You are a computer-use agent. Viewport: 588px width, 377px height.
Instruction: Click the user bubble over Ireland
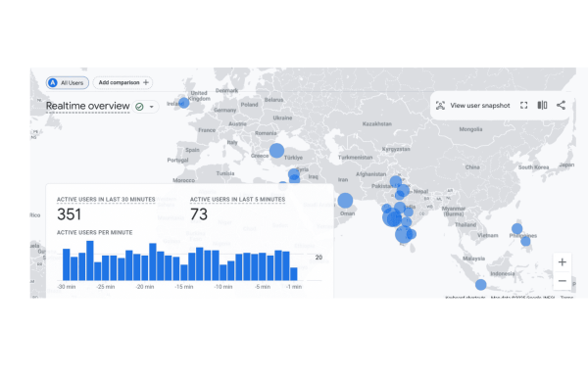[184, 103]
